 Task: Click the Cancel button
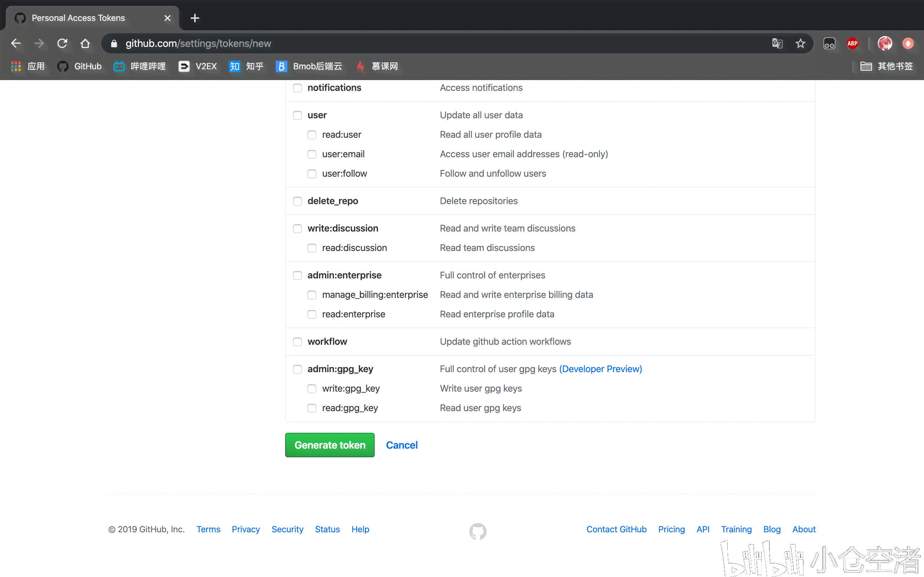pos(402,445)
